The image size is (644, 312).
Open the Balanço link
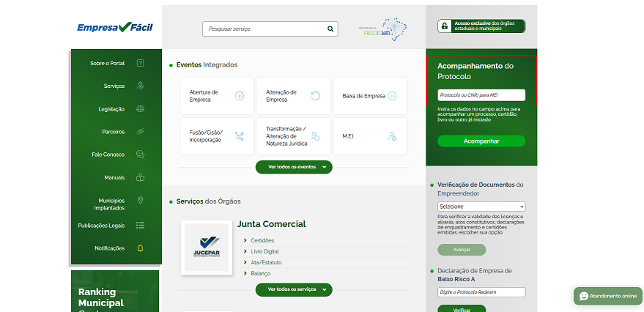(x=260, y=273)
